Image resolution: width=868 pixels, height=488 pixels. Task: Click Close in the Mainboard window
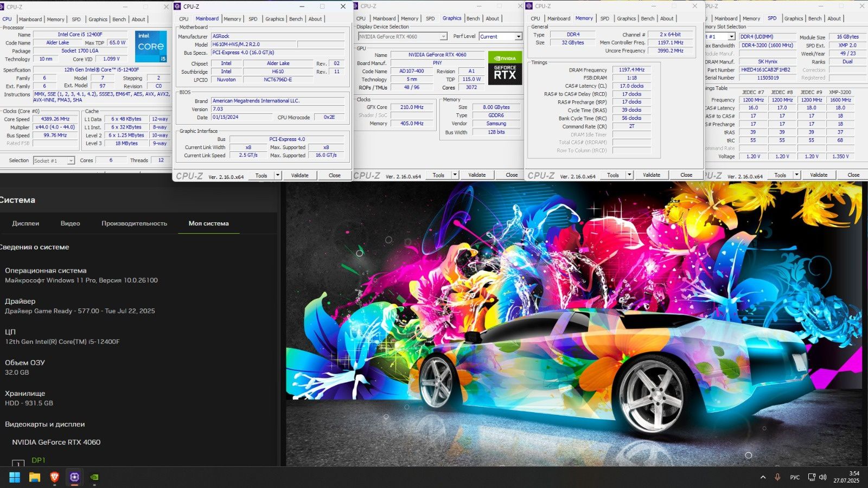point(335,175)
